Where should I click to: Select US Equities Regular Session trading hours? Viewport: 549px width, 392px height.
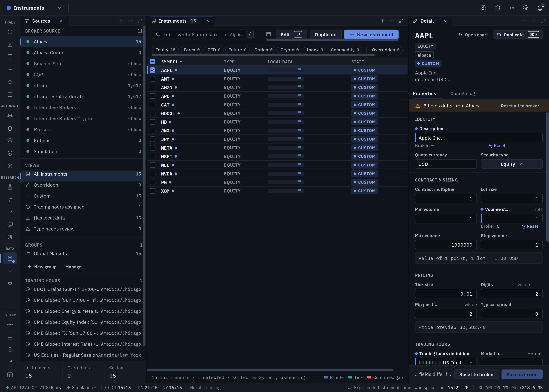83,355
